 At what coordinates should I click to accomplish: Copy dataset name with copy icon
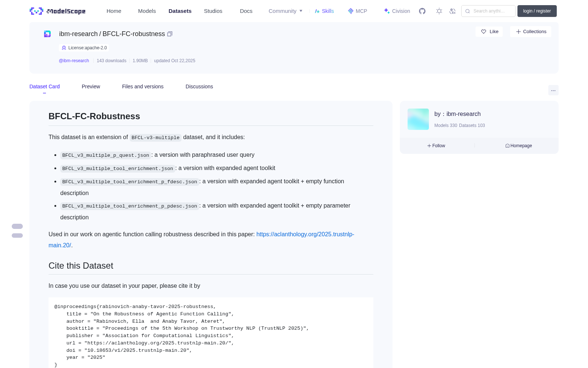click(170, 34)
